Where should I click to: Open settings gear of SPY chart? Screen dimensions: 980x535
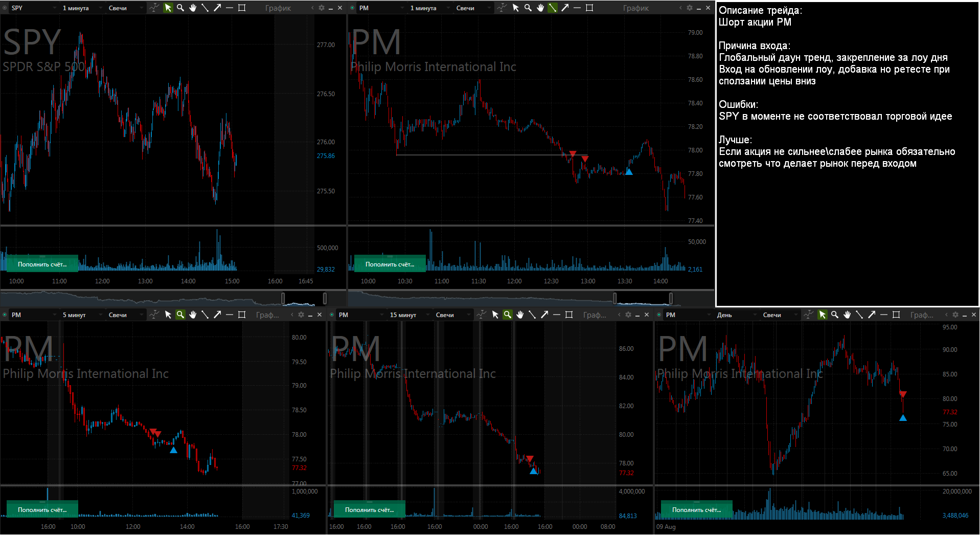point(322,8)
